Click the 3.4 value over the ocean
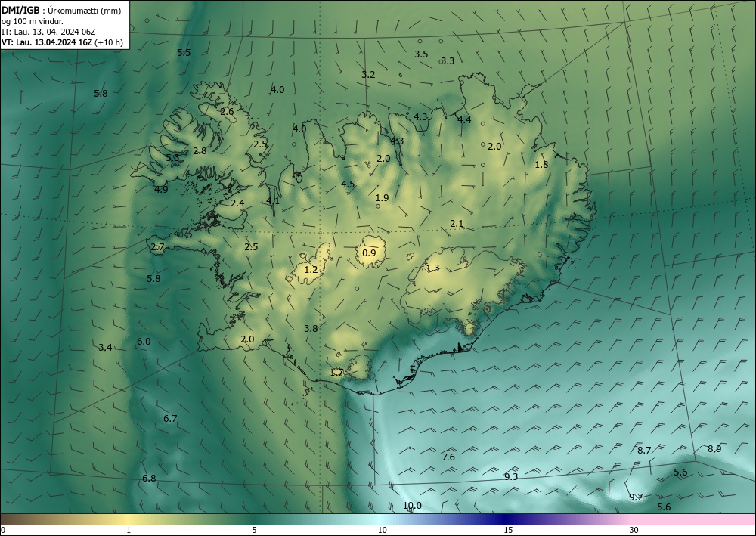The image size is (756, 536). click(105, 347)
